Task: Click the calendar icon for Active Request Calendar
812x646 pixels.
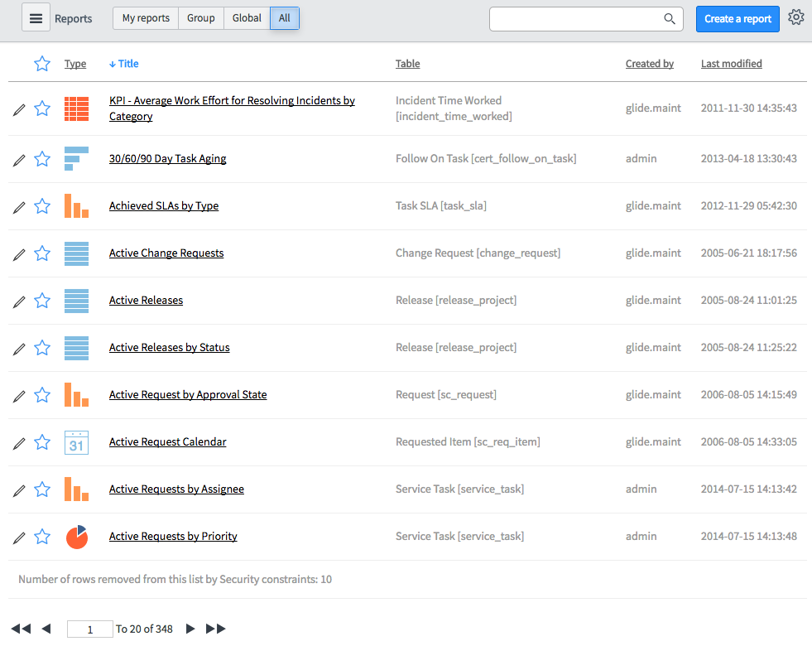Action: [x=77, y=442]
